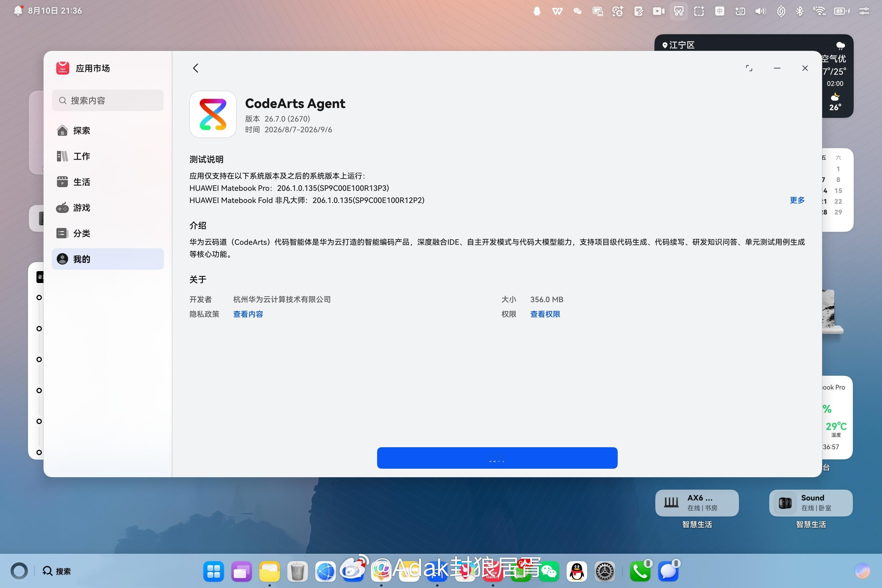This screenshot has height=588, width=882.
Task: Open the notification bell in the status bar
Action: tap(18, 10)
